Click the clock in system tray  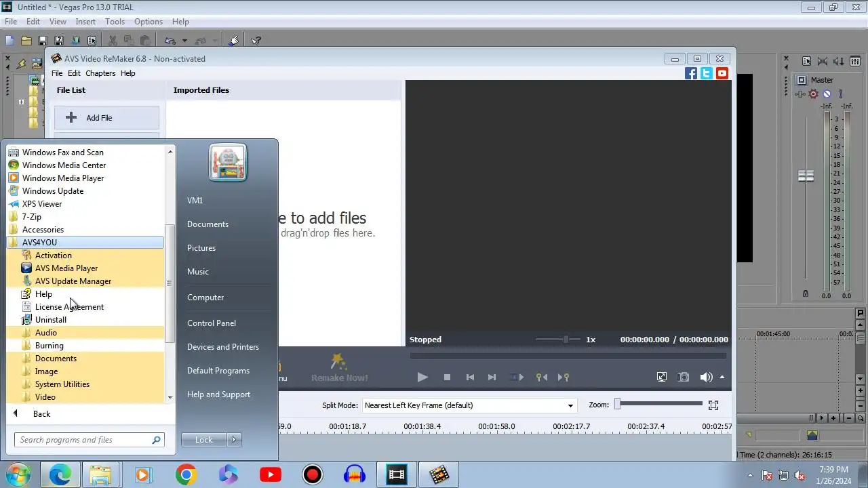[833, 474]
